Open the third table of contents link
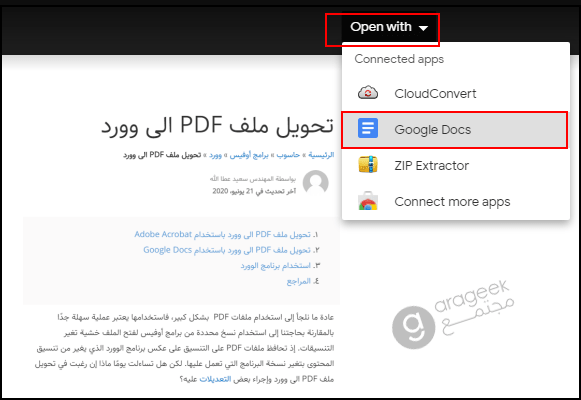581x400 pixels. point(275,266)
